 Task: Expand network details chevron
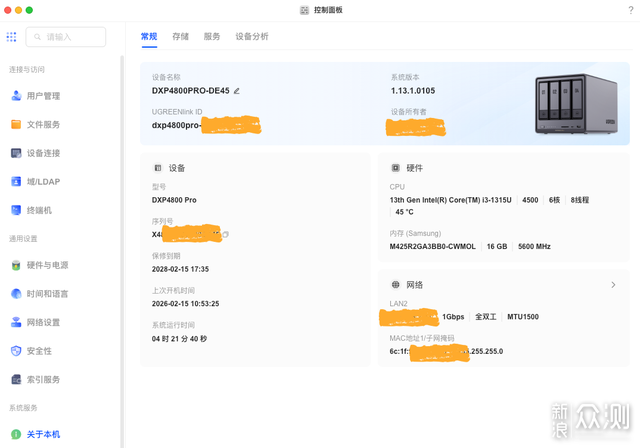[x=613, y=285]
